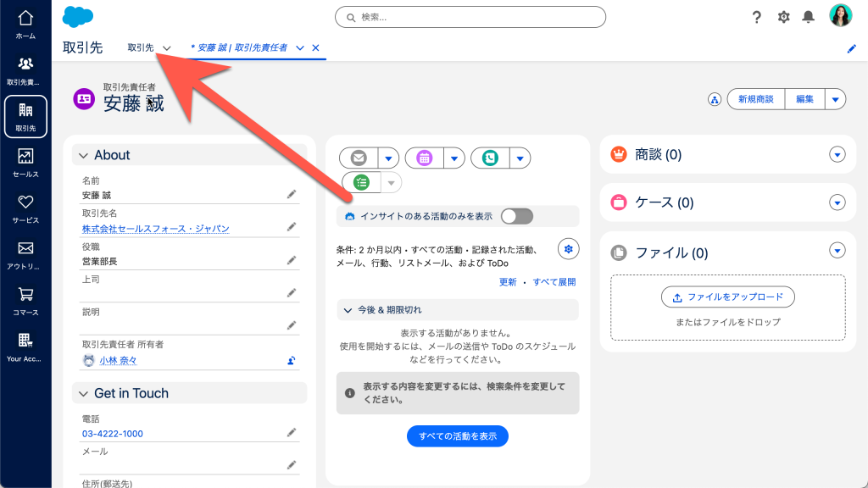Open コマース cart in the sidebar
This screenshot has width=868, height=488.
(25, 301)
